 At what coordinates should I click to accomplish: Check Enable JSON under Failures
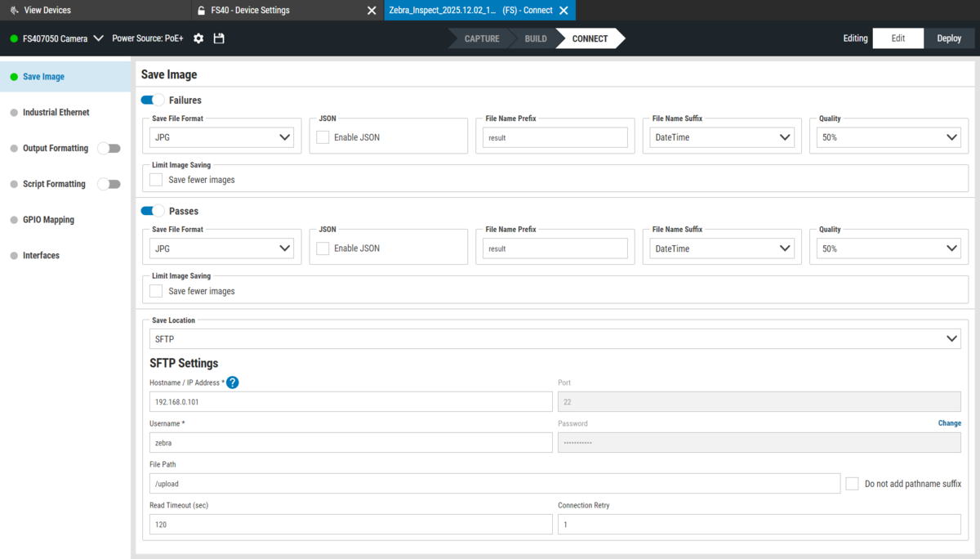pos(323,137)
